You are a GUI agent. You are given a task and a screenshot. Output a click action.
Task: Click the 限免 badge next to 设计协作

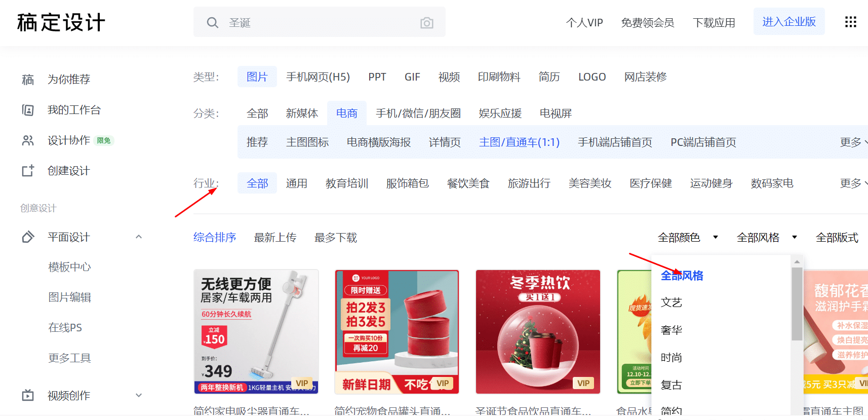coord(104,141)
